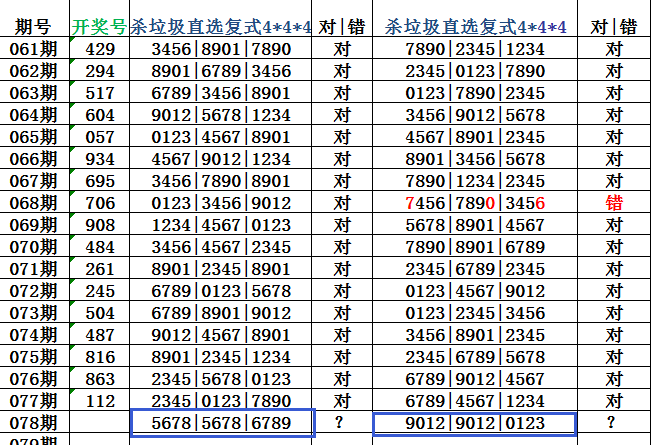Click cell 9012|4567|8901
The height and width of the screenshot is (445, 651).
[x=220, y=334]
